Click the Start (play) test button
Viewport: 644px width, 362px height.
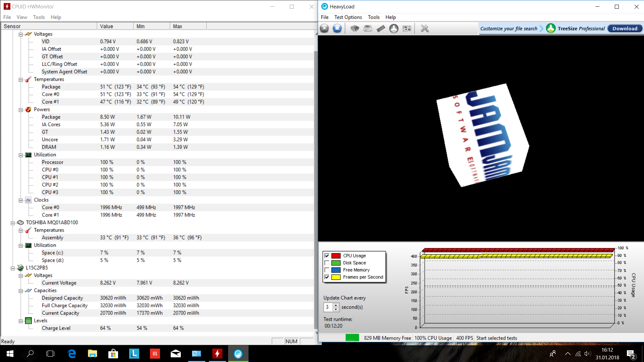pos(324,28)
